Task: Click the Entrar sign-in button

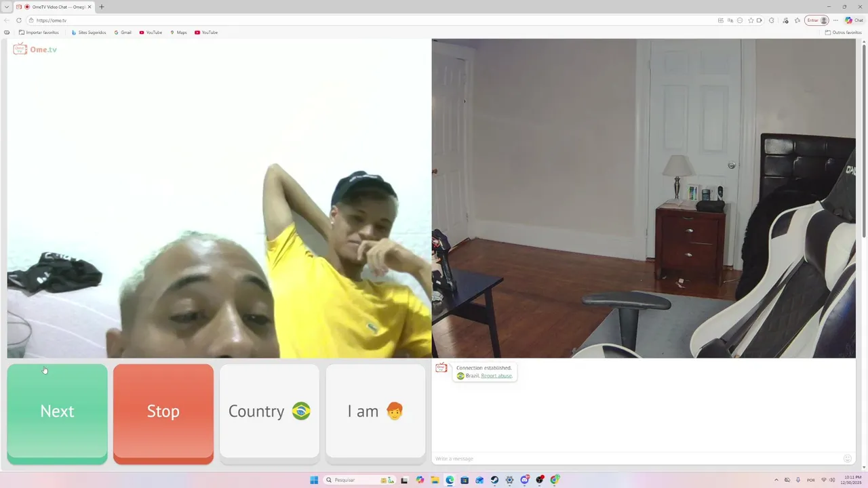Action: pos(816,20)
